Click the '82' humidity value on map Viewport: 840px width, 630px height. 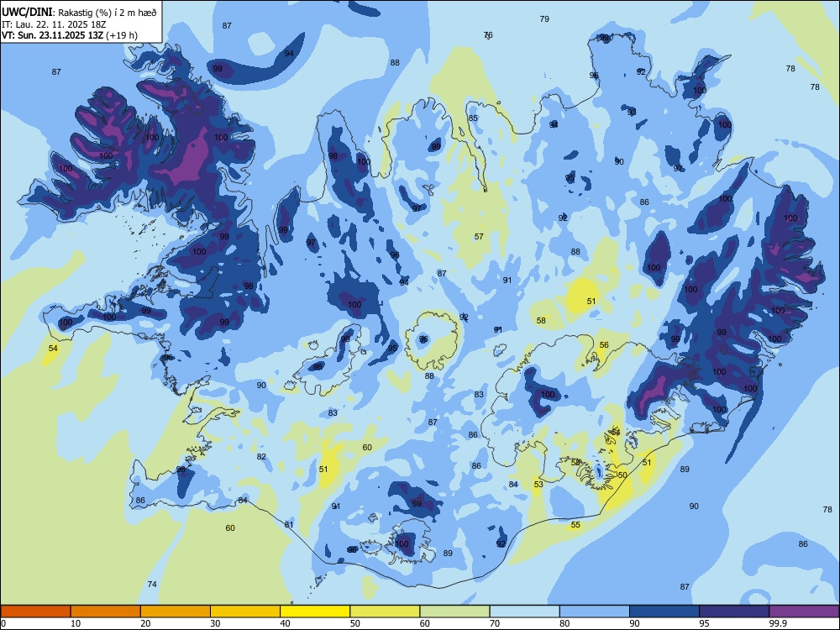261,456
